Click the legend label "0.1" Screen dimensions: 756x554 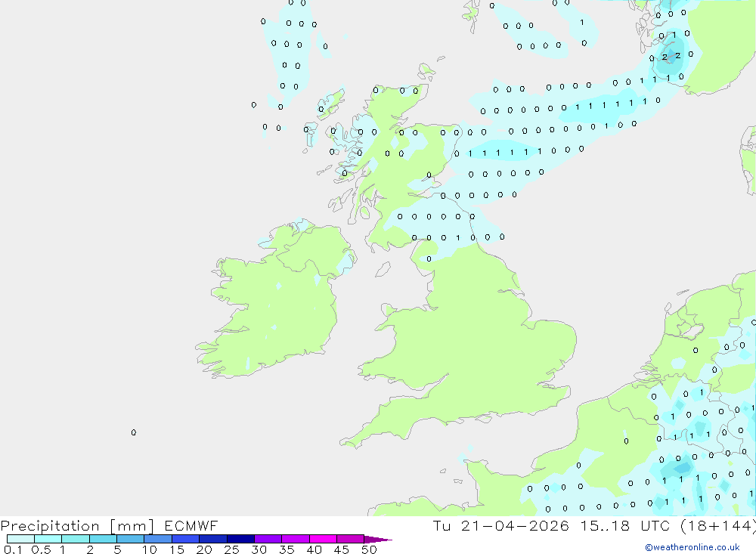coord(13,549)
